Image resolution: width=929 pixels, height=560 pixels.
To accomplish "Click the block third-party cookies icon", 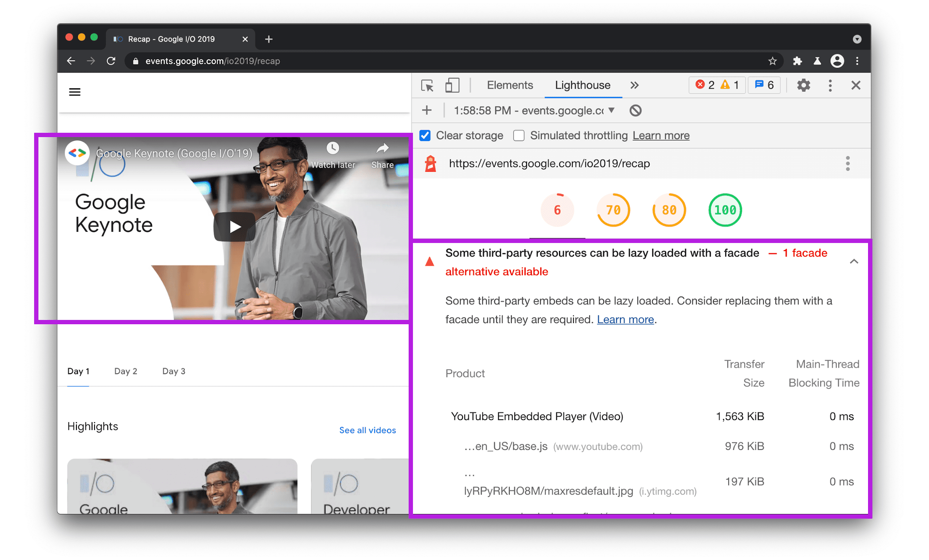I will 636,111.
